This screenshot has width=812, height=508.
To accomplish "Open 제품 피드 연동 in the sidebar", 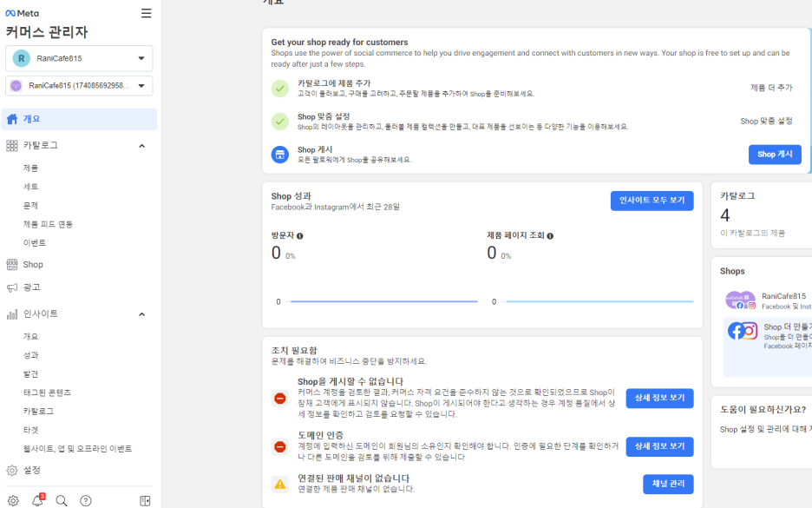I will point(49,224).
